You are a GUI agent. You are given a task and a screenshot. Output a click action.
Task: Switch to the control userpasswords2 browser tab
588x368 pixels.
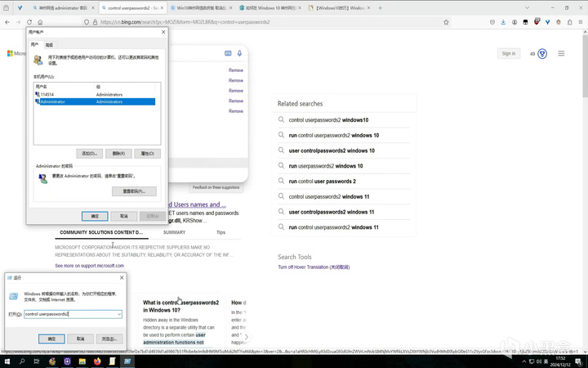click(x=132, y=7)
